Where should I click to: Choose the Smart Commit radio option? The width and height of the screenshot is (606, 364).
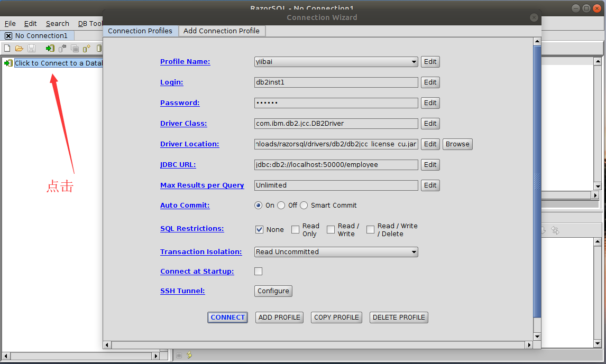(304, 206)
